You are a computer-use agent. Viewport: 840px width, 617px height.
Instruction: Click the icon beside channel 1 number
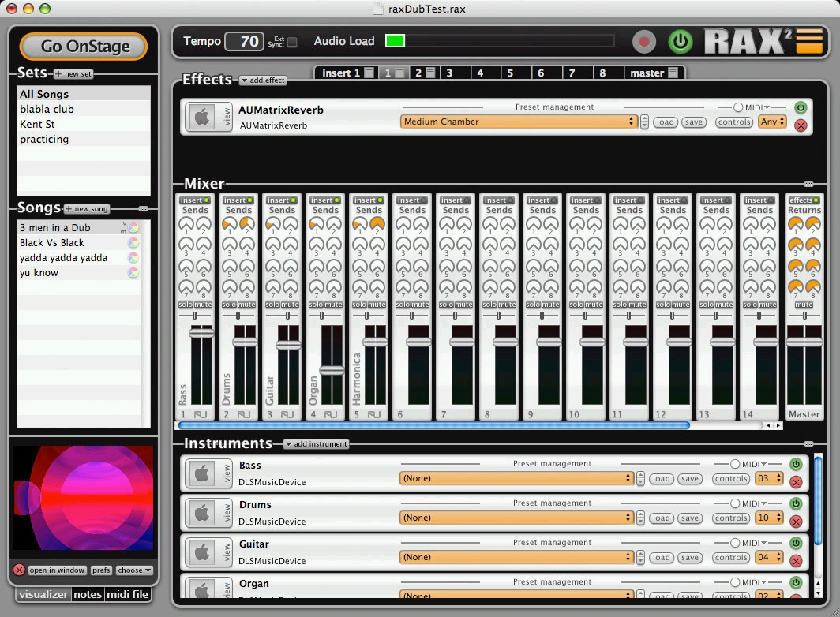(201, 414)
